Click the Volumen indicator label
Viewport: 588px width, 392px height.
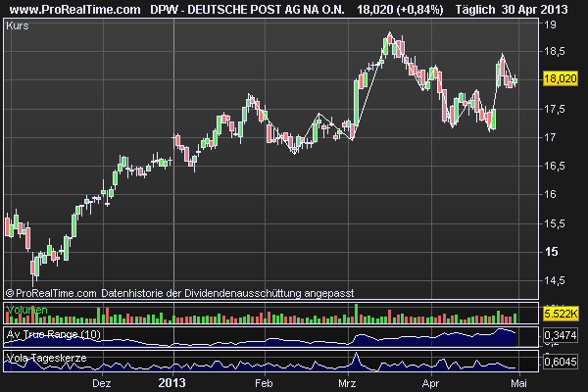pos(27,310)
